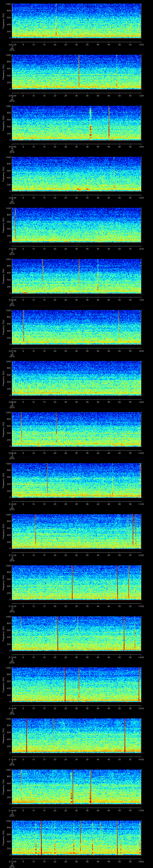Click the 2:08:00 start time label
Image resolution: width=153 pixels, height=868 pixels.
pyautogui.click(x=12, y=402)
